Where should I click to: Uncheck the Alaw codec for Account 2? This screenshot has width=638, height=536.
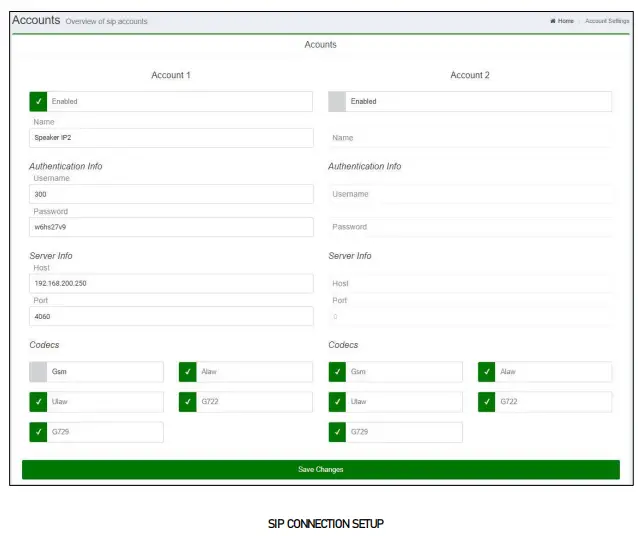click(x=487, y=372)
